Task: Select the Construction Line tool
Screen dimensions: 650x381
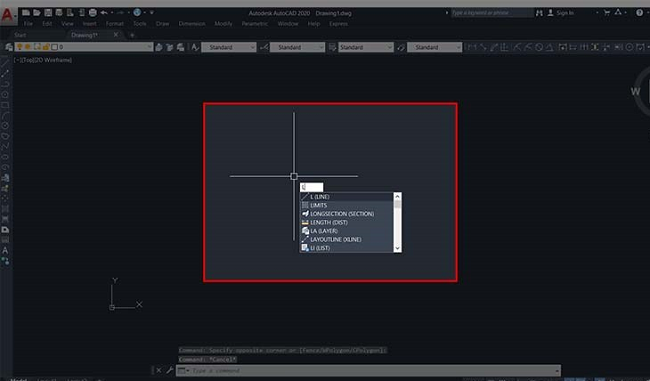Action: tap(5, 73)
